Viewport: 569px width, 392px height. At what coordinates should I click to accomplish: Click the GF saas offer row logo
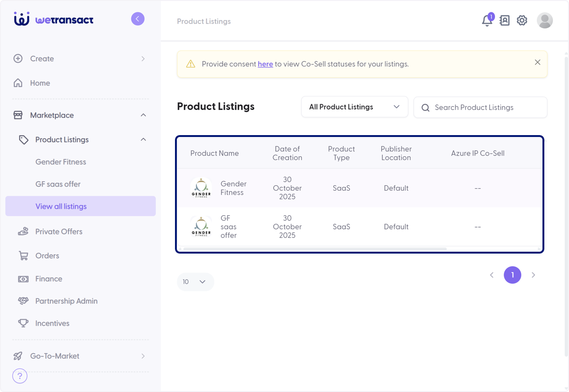[201, 227]
